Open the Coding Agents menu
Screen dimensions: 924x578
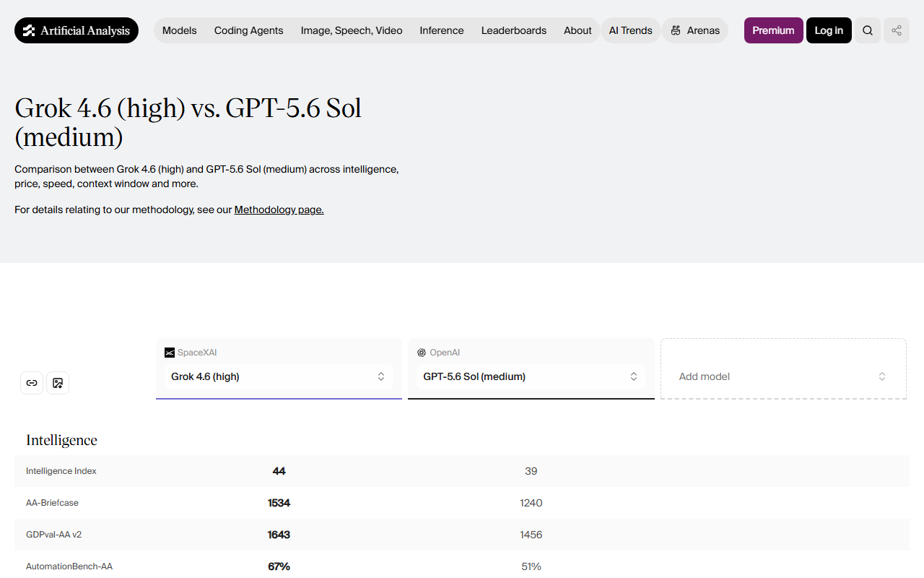click(x=249, y=30)
